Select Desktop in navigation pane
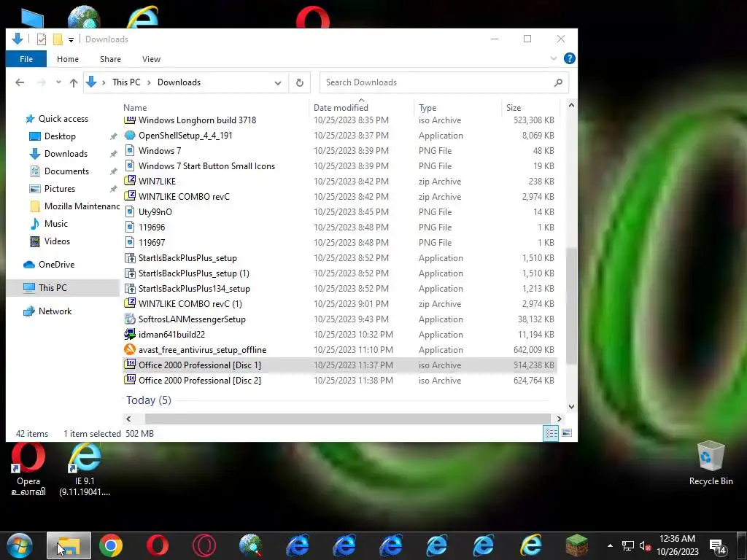This screenshot has width=747, height=560. tap(60, 136)
